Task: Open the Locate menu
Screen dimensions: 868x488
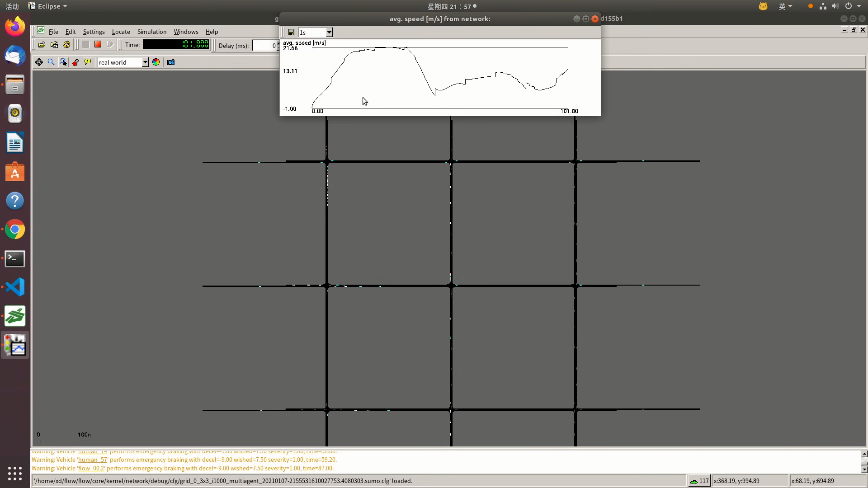Action: point(121,32)
